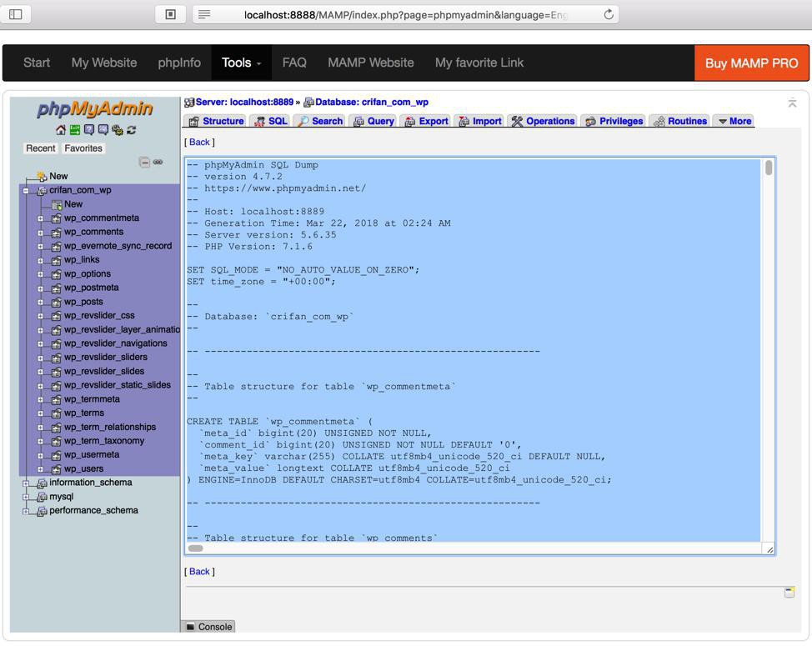Expand the mysql database node
The width and height of the screenshot is (812, 646).
click(26, 498)
